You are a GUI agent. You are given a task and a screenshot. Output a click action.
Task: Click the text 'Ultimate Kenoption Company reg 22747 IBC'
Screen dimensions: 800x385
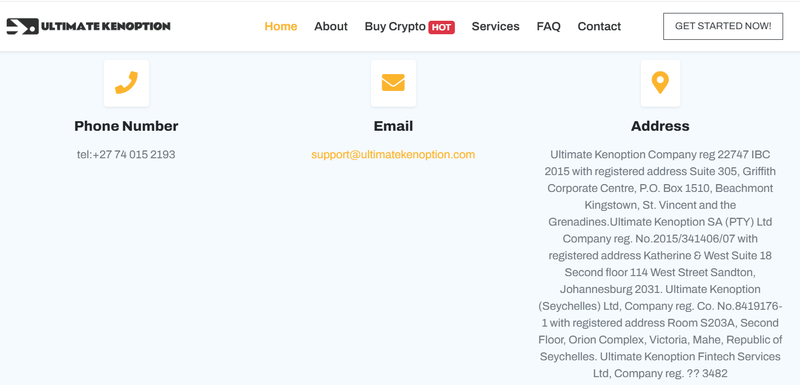(660, 155)
